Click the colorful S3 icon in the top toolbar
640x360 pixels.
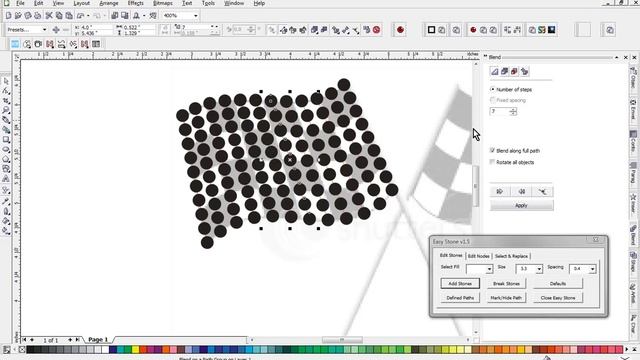click(542, 30)
